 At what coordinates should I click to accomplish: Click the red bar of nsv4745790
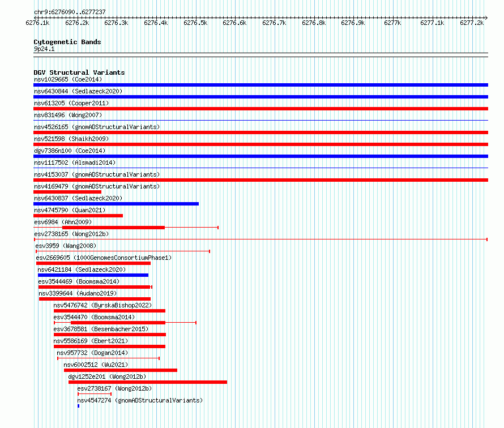(78, 216)
